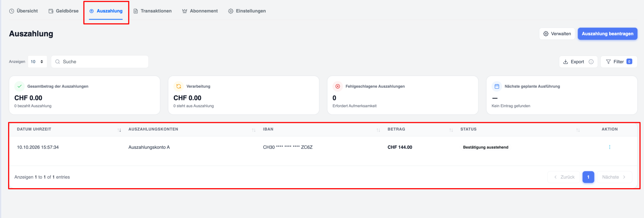Viewport: 644px width, 218px height.
Task: Click the Bestätigung ausstehend status badge
Action: [486, 147]
